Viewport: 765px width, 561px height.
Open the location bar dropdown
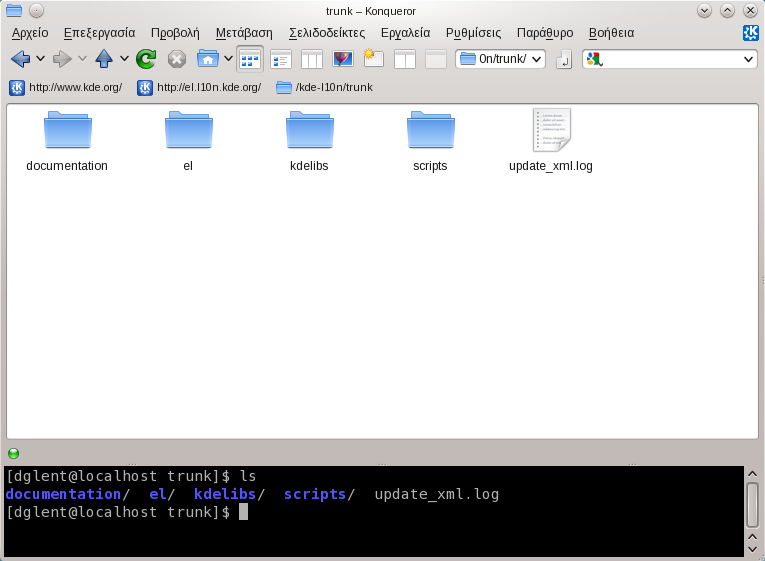(x=537, y=60)
